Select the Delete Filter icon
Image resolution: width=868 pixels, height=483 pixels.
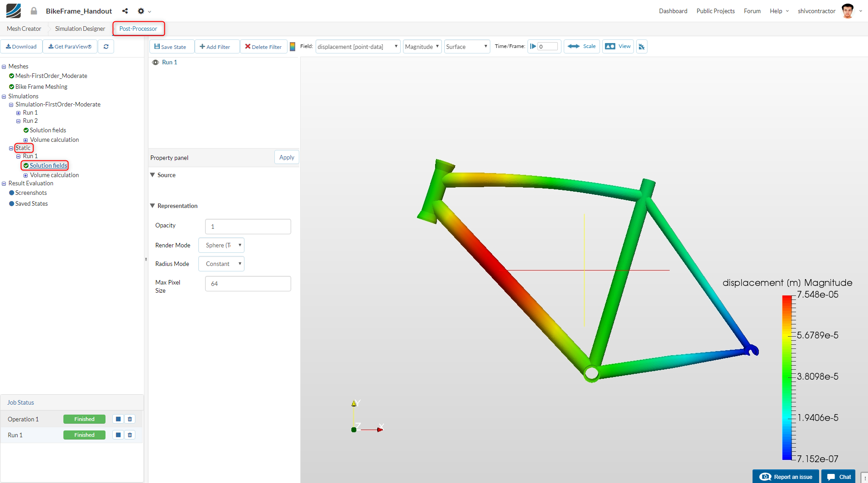click(x=248, y=46)
